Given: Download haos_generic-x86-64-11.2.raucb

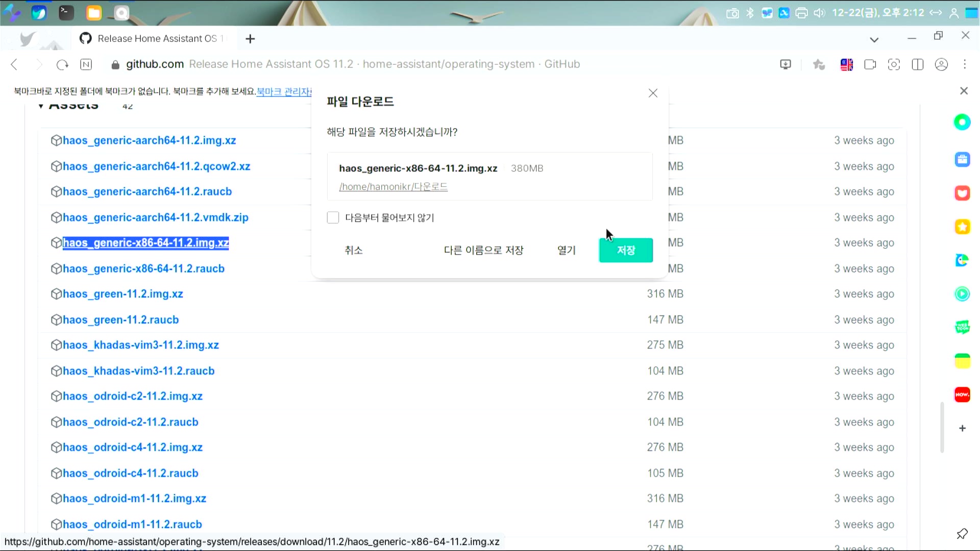Looking at the screenshot, I should (143, 268).
